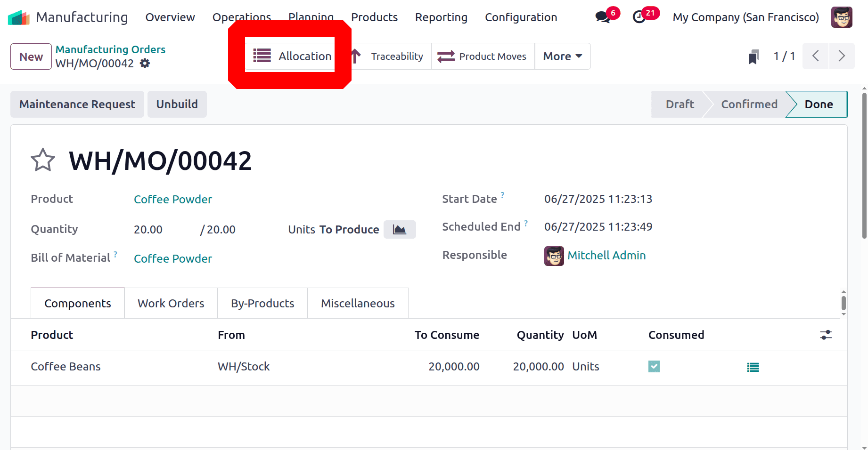Open detailed operations list icon for Coffee Beans
This screenshot has height=450, width=868.
tap(753, 367)
